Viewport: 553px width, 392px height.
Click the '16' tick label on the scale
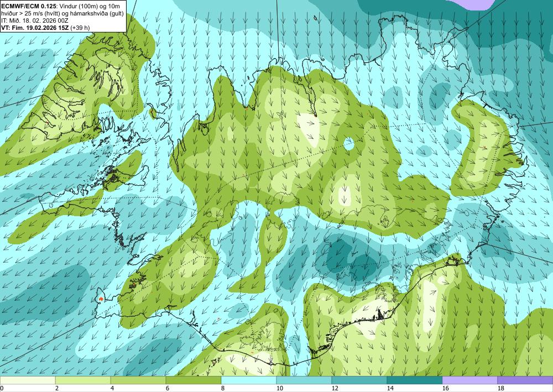(445, 389)
